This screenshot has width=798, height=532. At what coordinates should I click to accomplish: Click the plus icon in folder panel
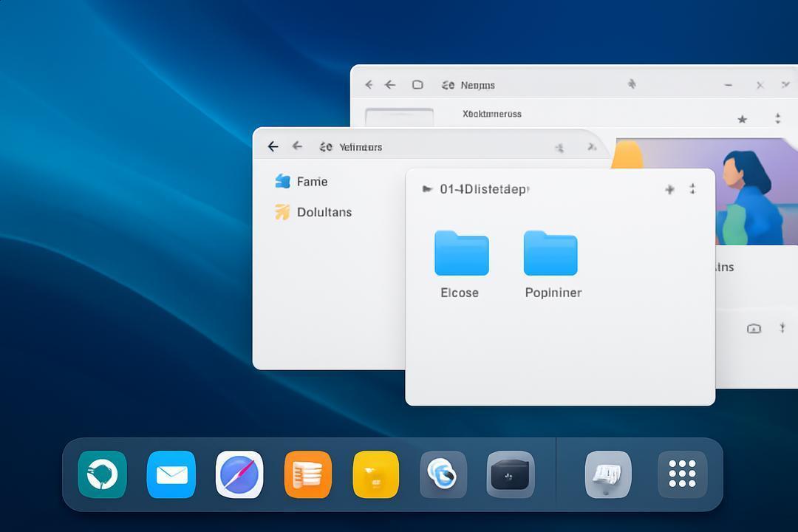669,189
